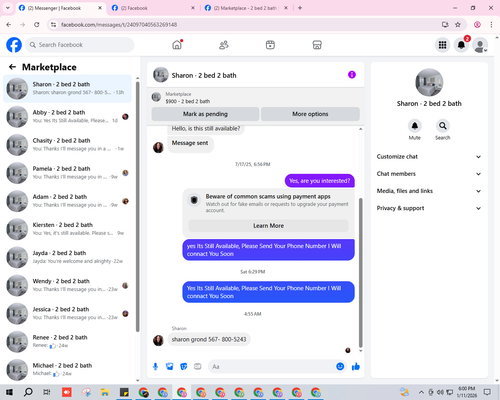Open the Reels video icon
Image resolution: width=500 pixels, height=400 pixels.
pos(270,45)
